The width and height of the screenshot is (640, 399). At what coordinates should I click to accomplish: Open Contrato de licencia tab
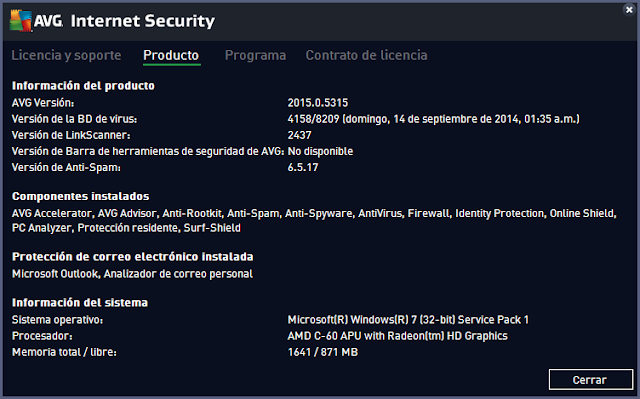point(367,55)
